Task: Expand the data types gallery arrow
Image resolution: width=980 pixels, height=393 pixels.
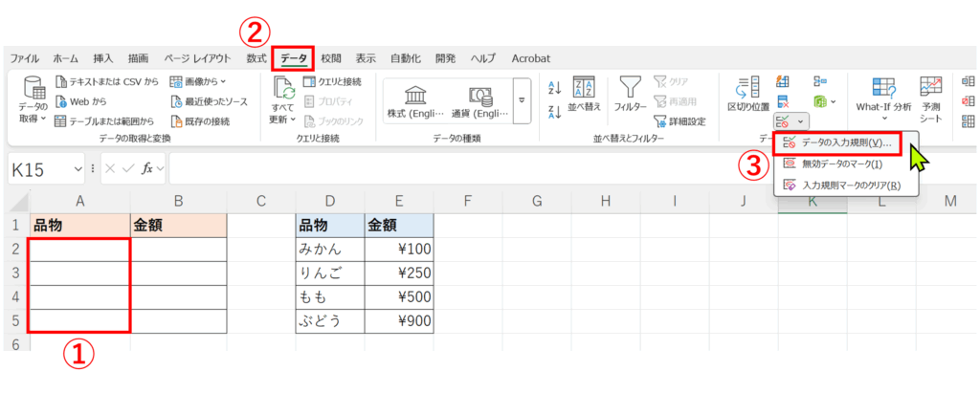Action: (522, 100)
